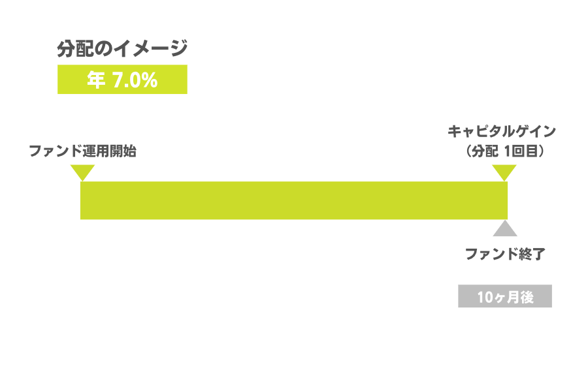Image resolution: width=588 pixels, height=372 pixels.
Task: Click the 分配のイメージ heading
Action: 122,48
